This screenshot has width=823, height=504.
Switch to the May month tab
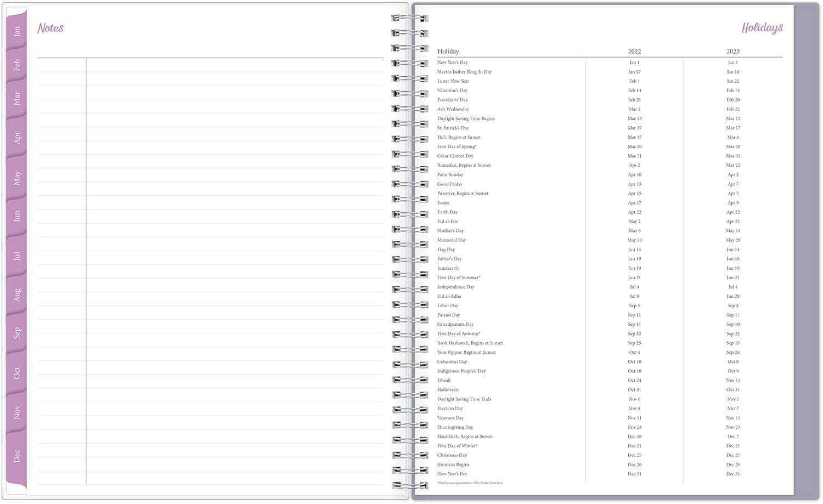[x=16, y=178]
